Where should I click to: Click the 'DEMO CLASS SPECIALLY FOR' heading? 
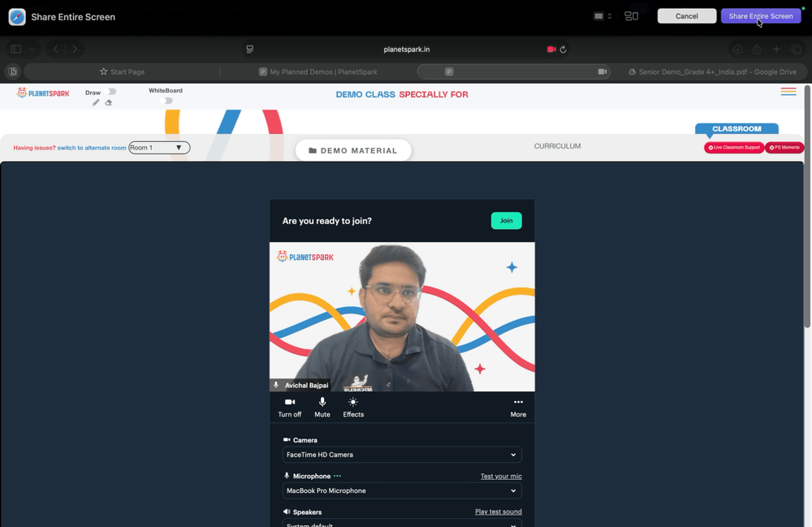pyautogui.click(x=402, y=94)
